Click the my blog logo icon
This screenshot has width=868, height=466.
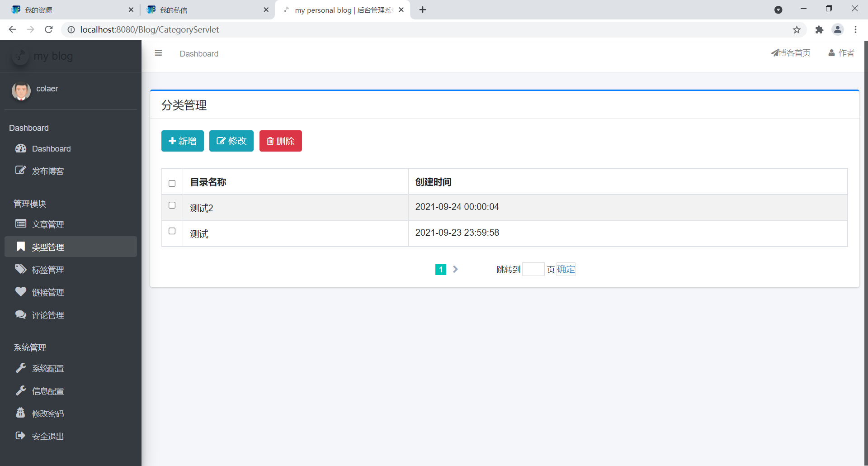tap(20, 56)
